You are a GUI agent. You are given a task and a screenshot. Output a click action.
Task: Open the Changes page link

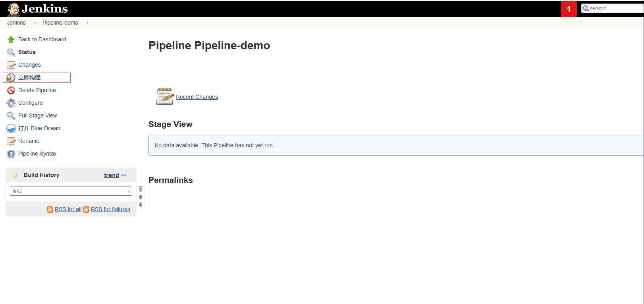(x=29, y=65)
